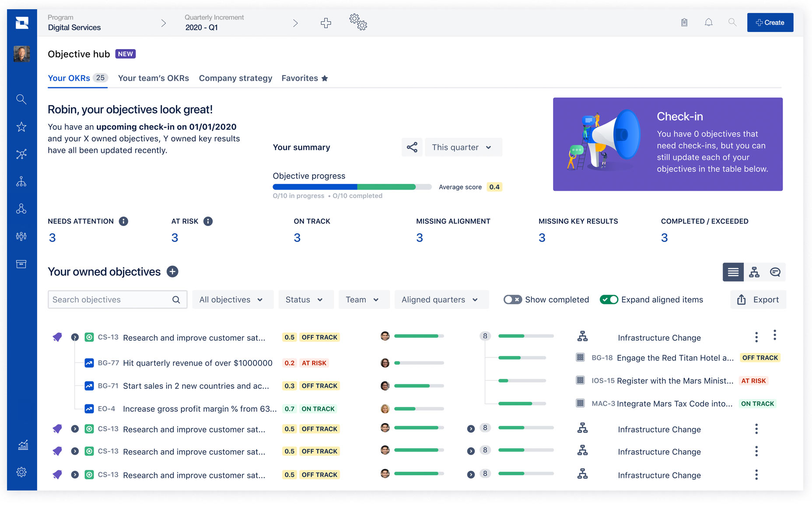
Task: Select the Favorites star in the sidebar
Action: (x=21, y=127)
